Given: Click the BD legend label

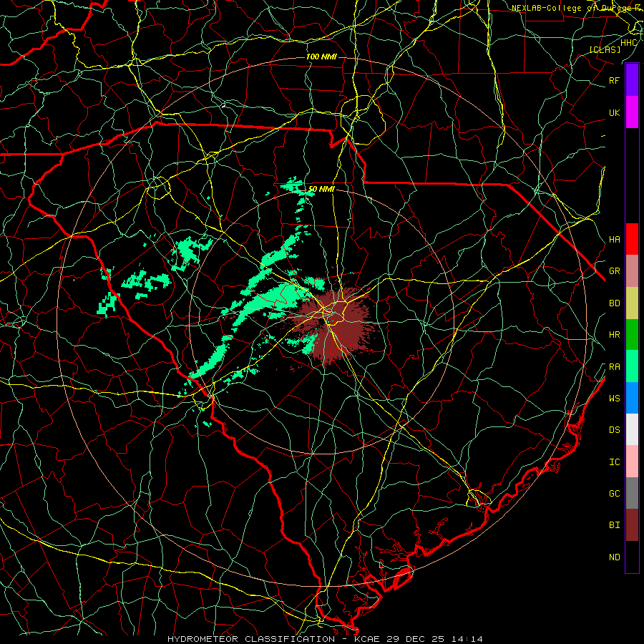Looking at the screenshot, I should click(x=614, y=303).
